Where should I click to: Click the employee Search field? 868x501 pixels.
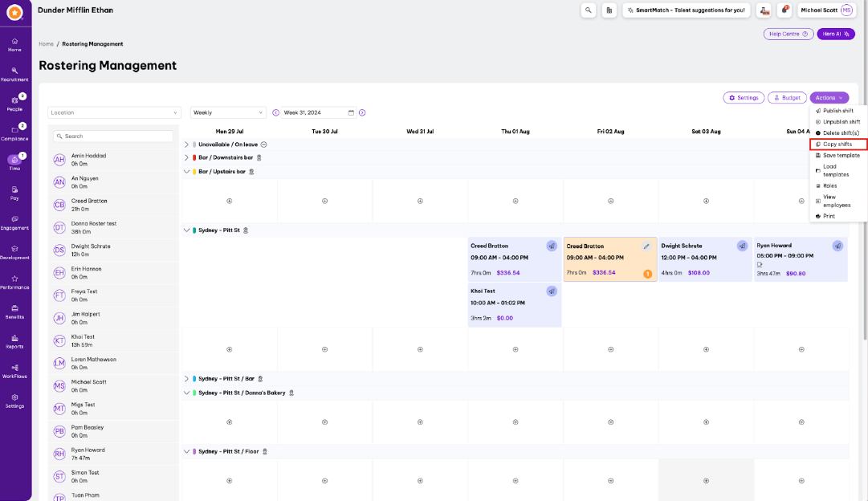[114, 136]
